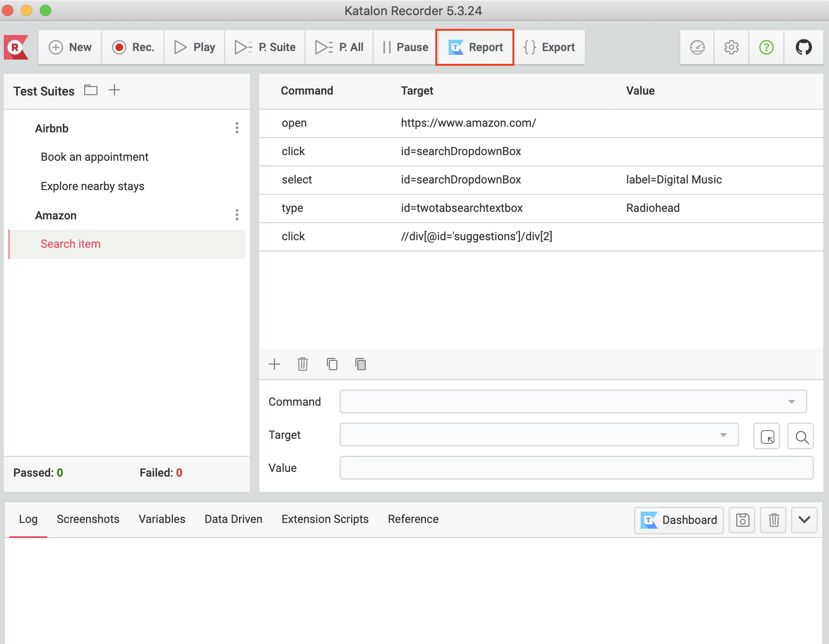Select the open amazon.com command row
The width and height of the screenshot is (829, 644).
[541, 123]
